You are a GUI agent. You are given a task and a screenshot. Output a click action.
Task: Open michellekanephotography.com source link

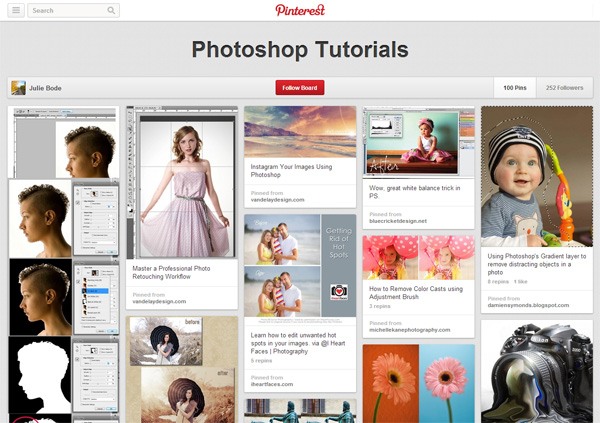[x=409, y=330]
